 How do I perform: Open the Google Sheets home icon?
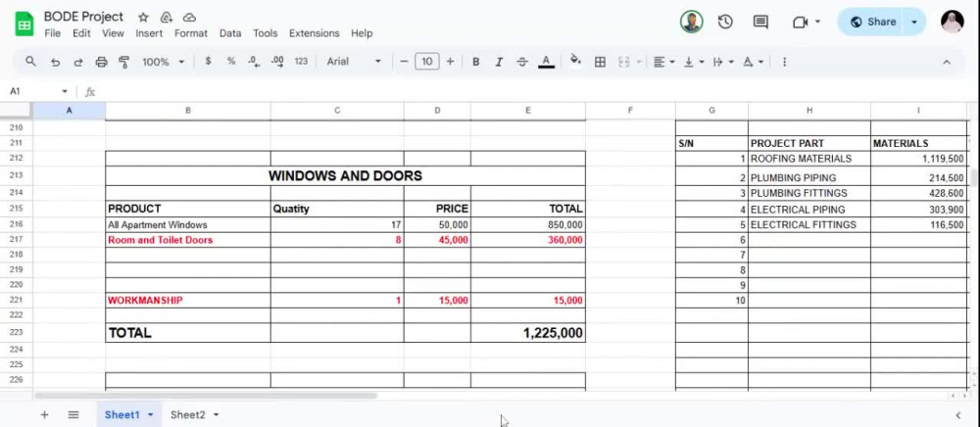tap(24, 24)
